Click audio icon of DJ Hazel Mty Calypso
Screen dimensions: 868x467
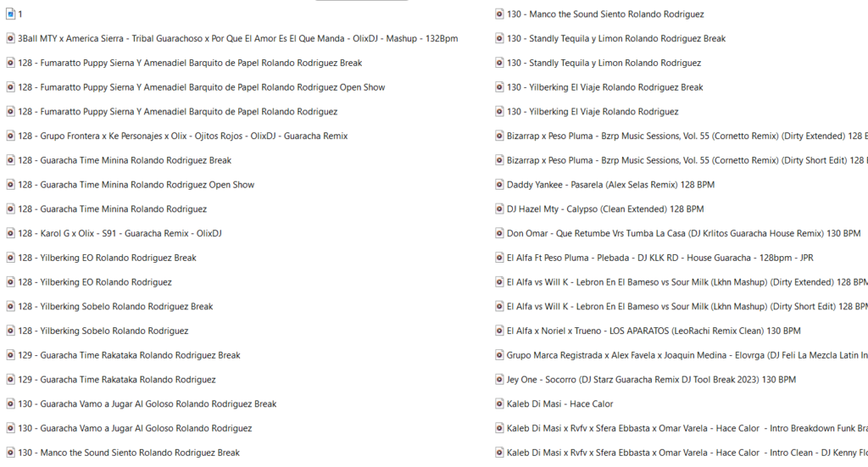[x=499, y=208]
